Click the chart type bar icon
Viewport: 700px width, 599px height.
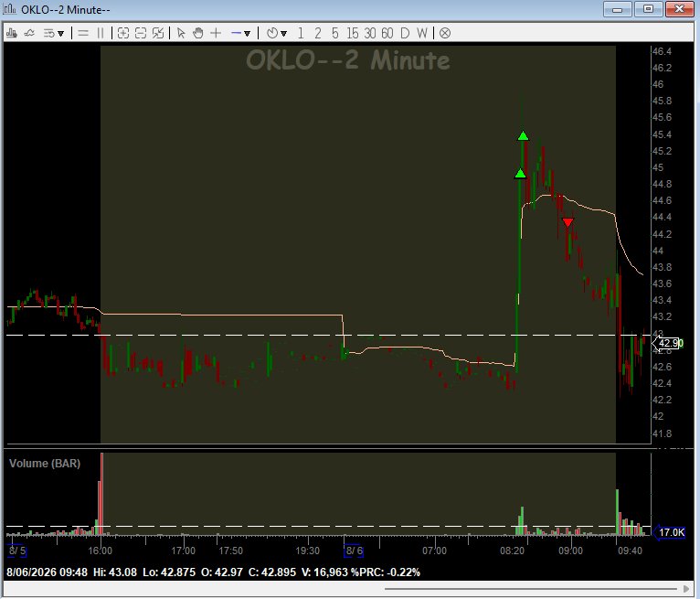pos(12,33)
